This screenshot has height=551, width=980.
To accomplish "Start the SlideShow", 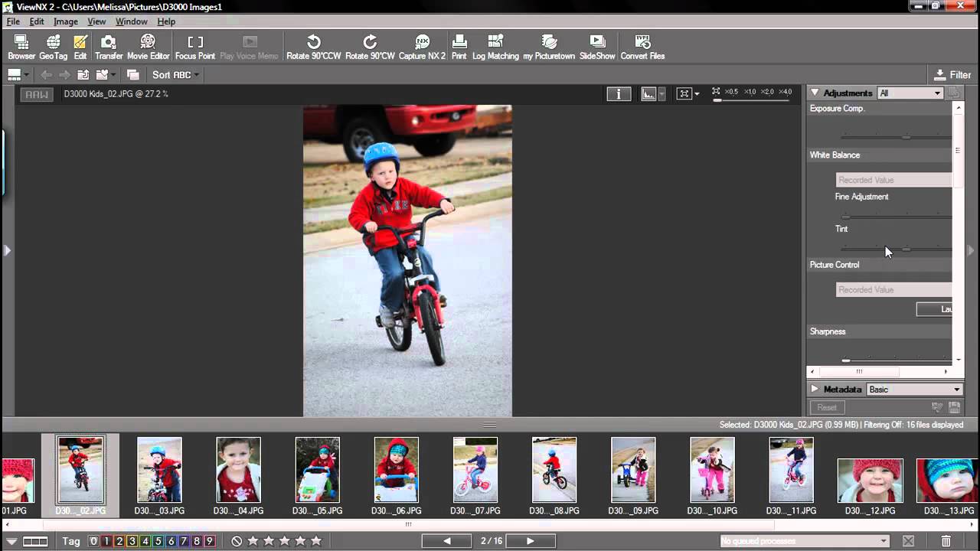I will [597, 47].
